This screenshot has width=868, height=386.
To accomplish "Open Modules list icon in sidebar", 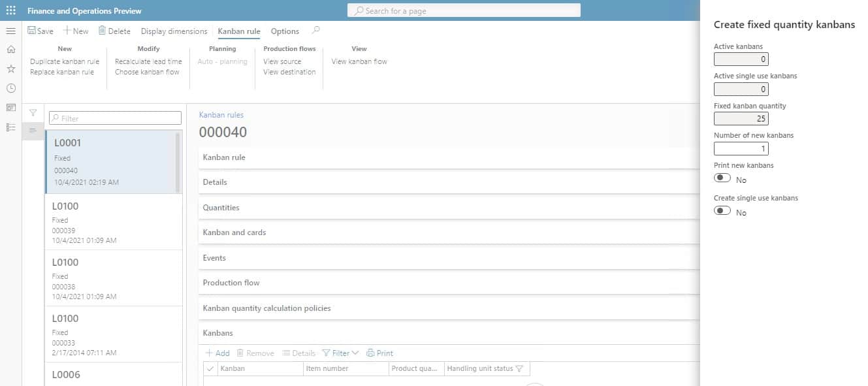I will click(10, 127).
